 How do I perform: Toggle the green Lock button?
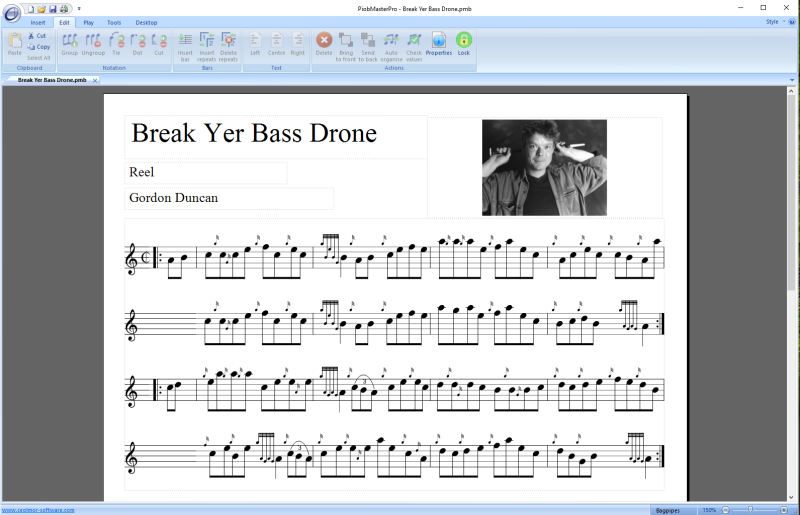(464, 44)
